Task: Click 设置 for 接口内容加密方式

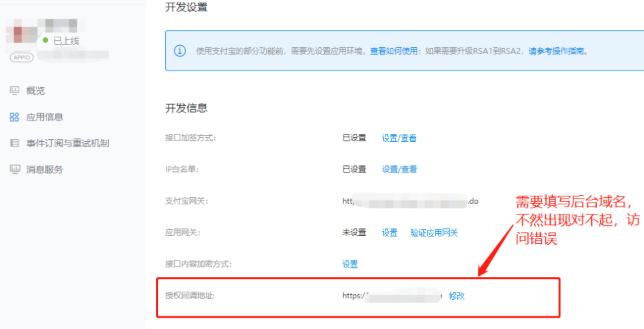Action: (x=350, y=264)
